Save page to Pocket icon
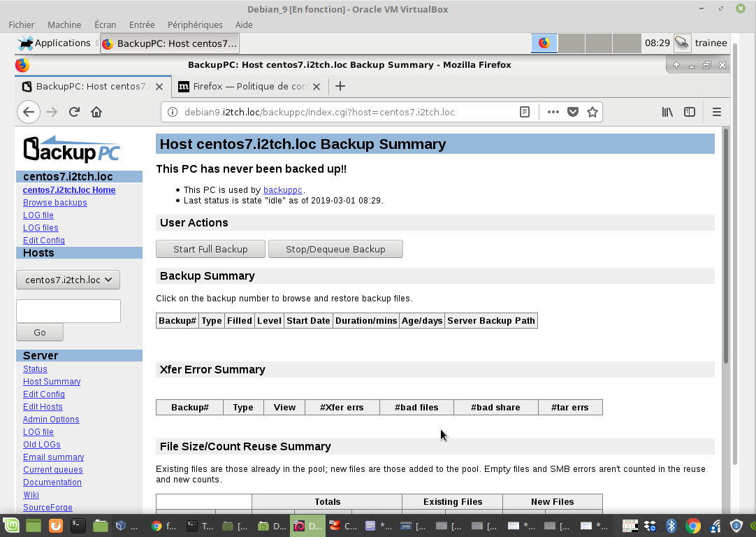Image resolution: width=756 pixels, height=537 pixels. pos(573,112)
